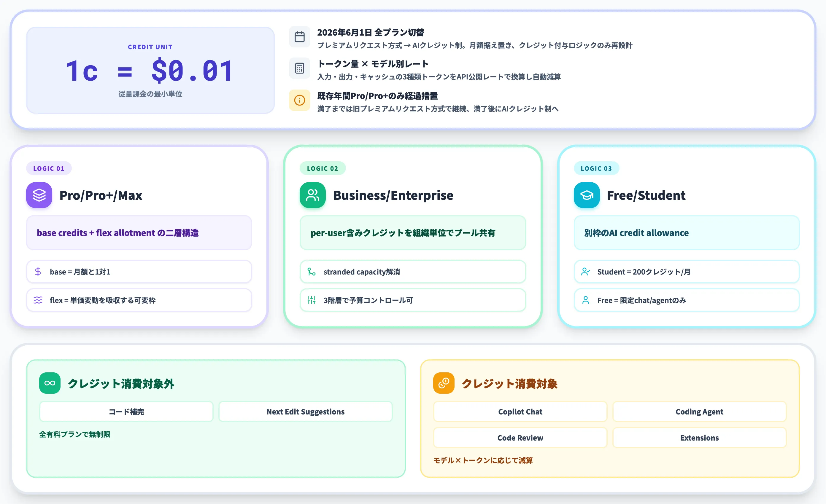Viewport: 826px width, 504px height.
Task: Click the orange info icon beside 既存年間Pro
Action: (299, 100)
